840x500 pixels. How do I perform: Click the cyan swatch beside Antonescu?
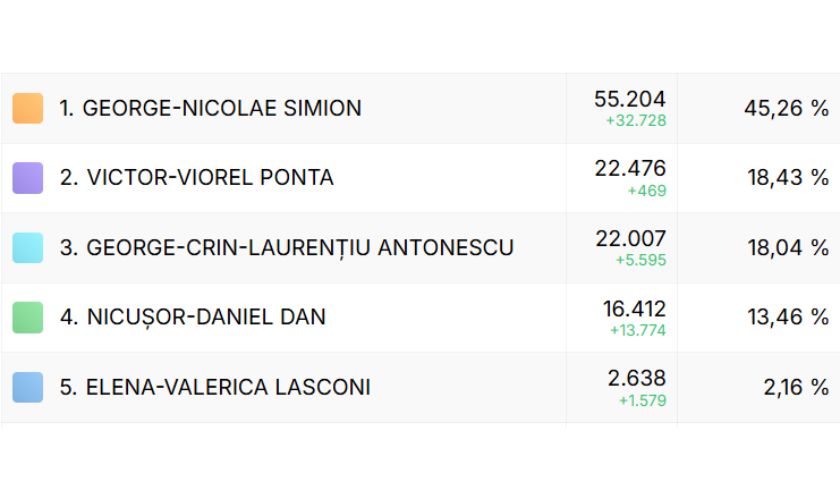click(x=28, y=247)
